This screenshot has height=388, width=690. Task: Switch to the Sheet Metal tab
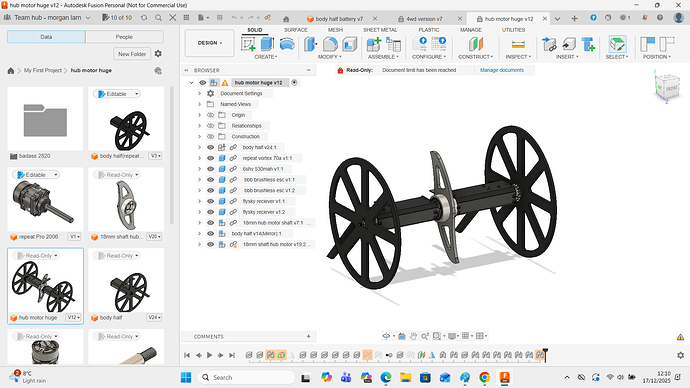(380, 30)
